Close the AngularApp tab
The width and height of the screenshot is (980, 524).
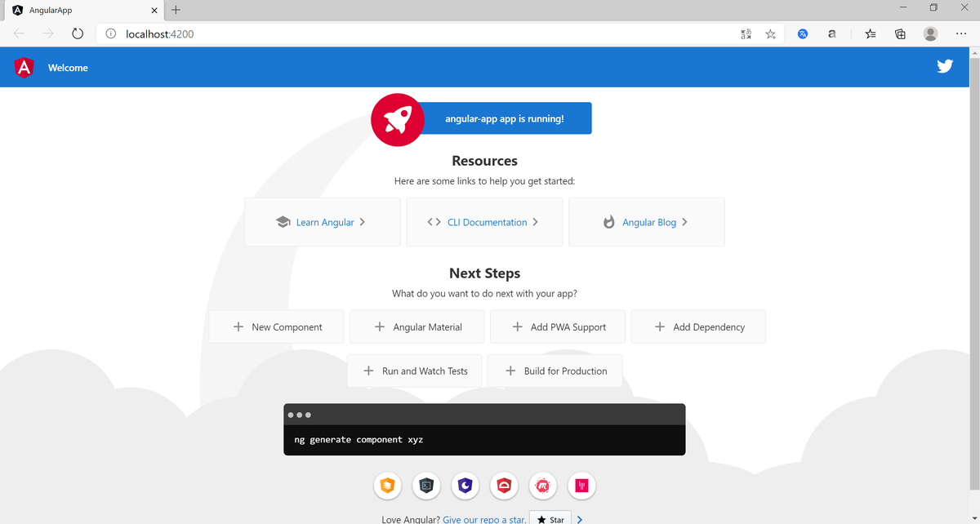154,11
